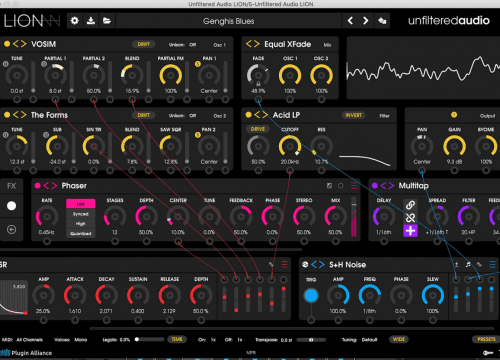Screen dimensions: 500x360
Task: Click the Multitap unlink delays icon
Action: point(410,218)
